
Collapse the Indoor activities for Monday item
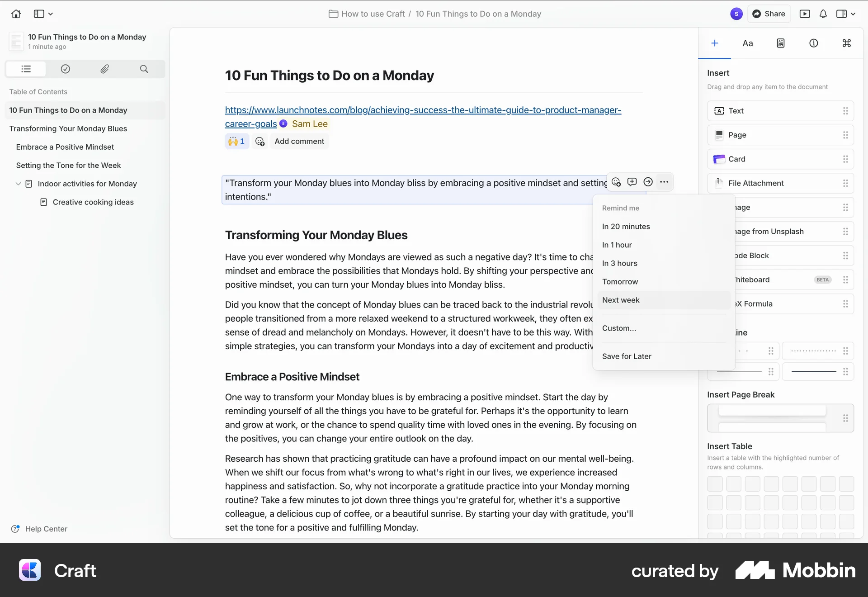click(x=18, y=184)
